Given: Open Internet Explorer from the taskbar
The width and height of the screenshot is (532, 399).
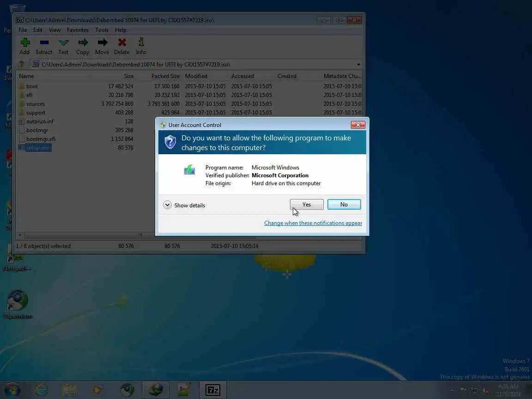Looking at the screenshot, I should pyautogui.click(x=42, y=390).
